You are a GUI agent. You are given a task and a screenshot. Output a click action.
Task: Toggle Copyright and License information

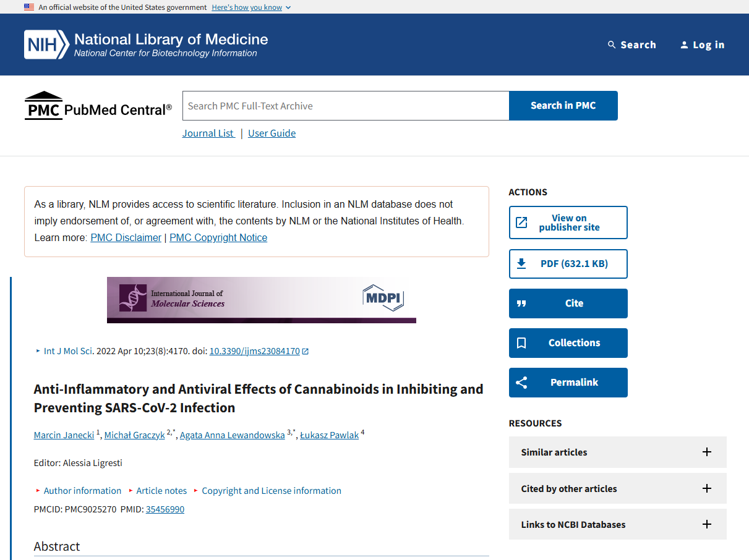[x=271, y=491]
